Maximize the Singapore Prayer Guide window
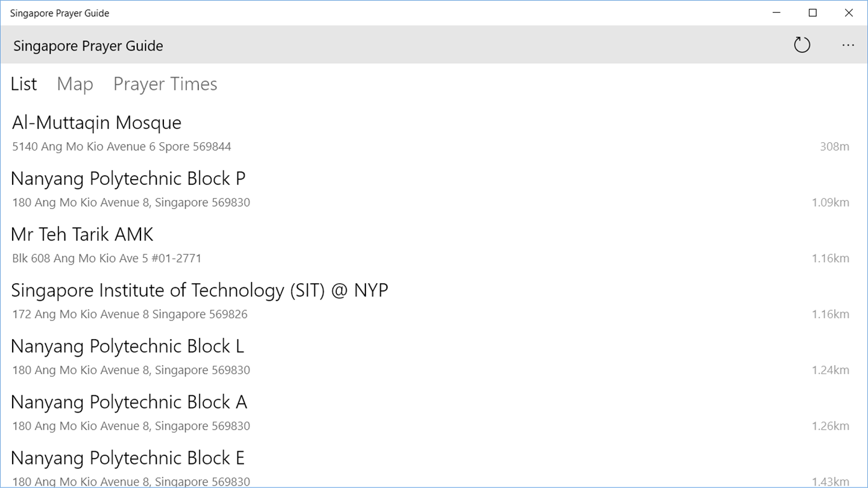This screenshot has height=488, width=868. [813, 13]
